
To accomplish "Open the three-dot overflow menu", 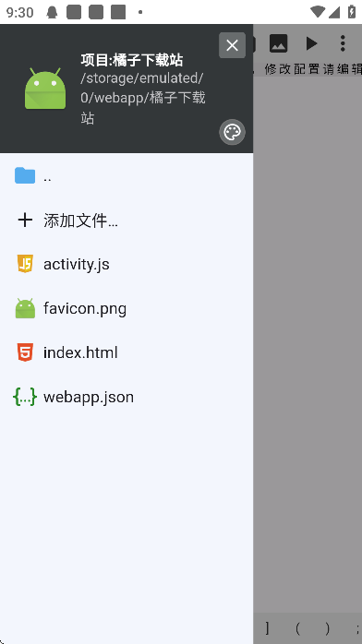I will tap(343, 43).
